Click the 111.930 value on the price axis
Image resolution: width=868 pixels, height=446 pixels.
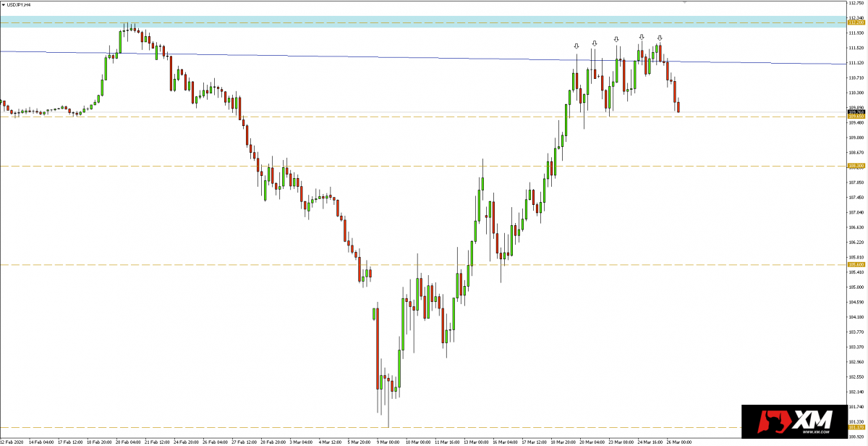pos(857,33)
